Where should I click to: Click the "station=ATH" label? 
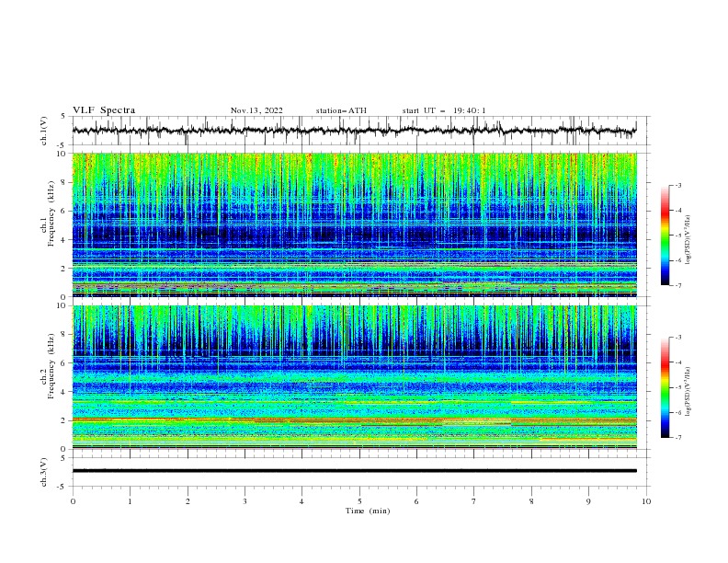point(341,110)
